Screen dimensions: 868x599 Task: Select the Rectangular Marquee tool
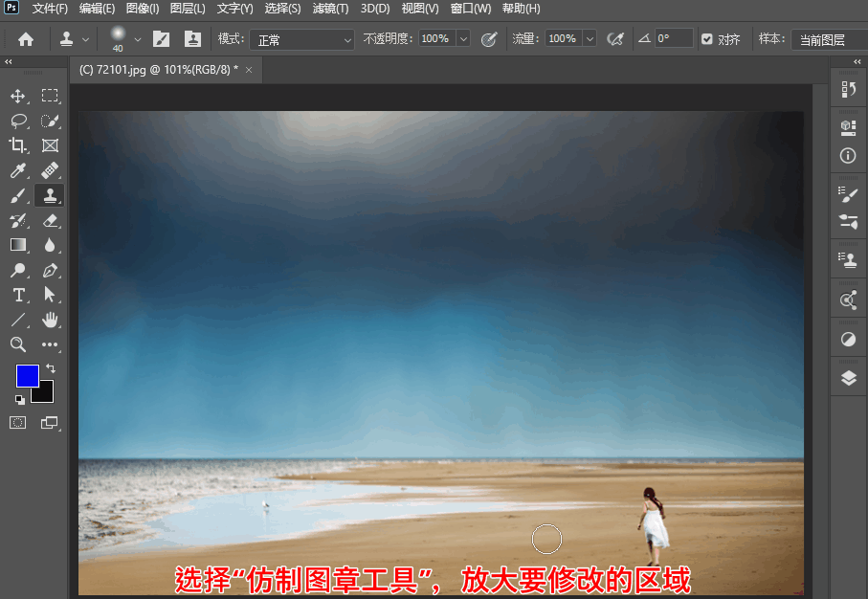50,96
